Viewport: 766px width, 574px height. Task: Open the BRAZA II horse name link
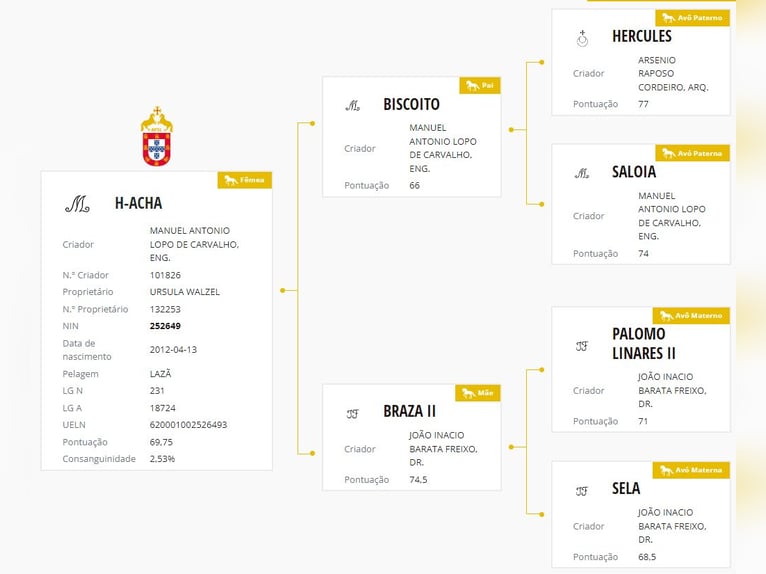(409, 411)
